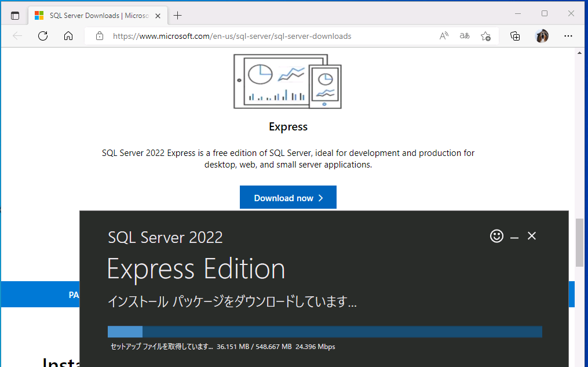Click the profile avatar in the toolbar
The width and height of the screenshot is (588, 367).
coord(542,35)
